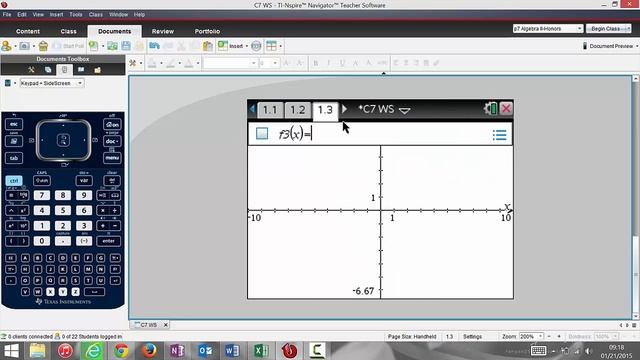Close the handheld document with red X

point(506,109)
